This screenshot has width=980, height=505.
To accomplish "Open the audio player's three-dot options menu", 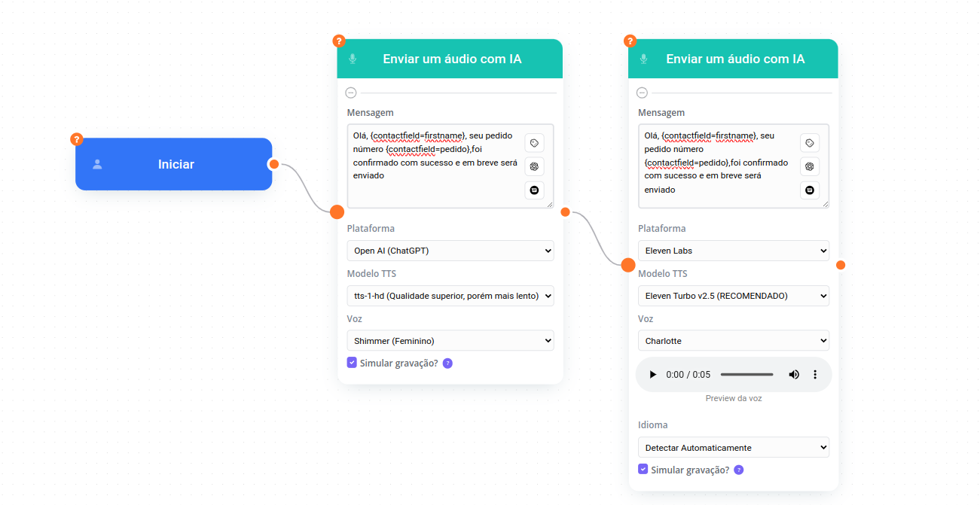I will 814,375.
